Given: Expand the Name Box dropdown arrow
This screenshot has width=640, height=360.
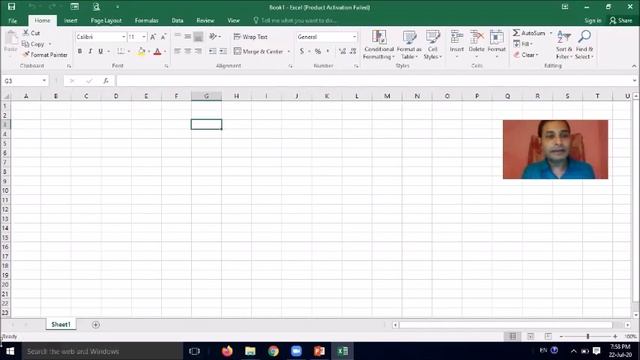Looking at the screenshot, I should pos(44,81).
